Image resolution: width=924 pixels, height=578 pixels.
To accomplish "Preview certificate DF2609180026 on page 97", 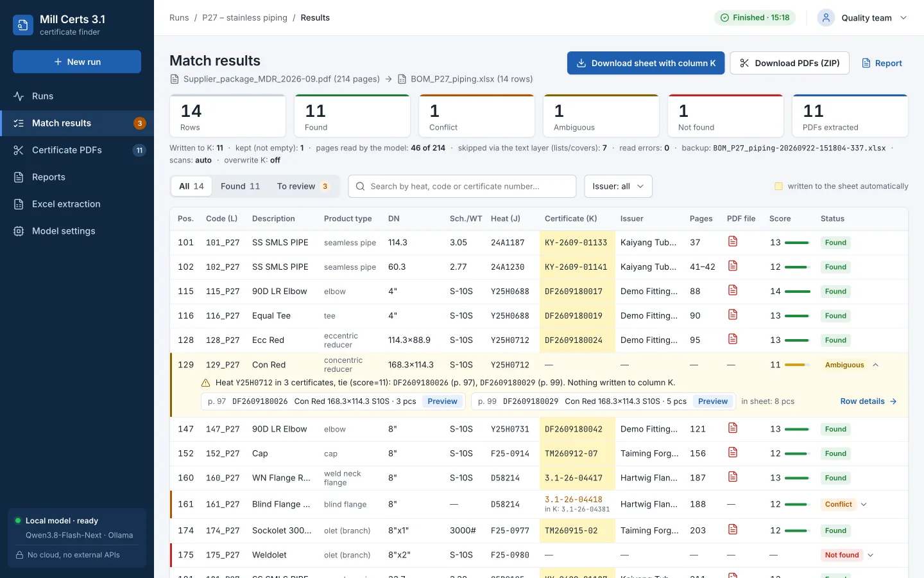I will click(443, 401).
